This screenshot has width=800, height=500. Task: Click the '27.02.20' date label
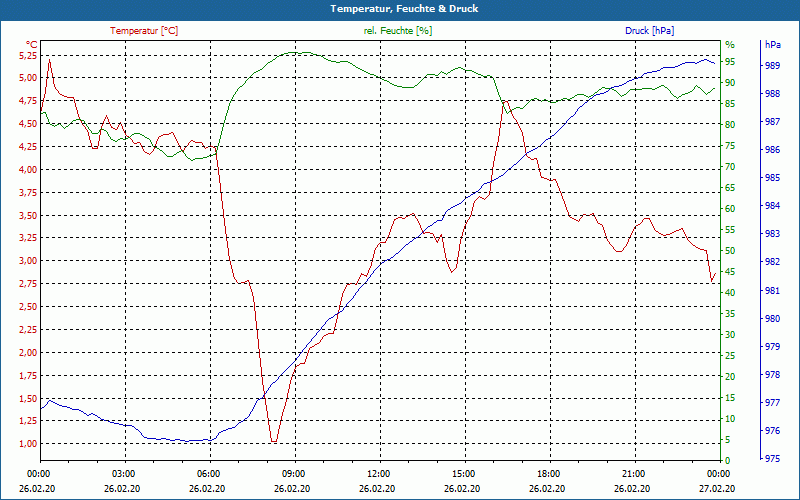[718, 488]
